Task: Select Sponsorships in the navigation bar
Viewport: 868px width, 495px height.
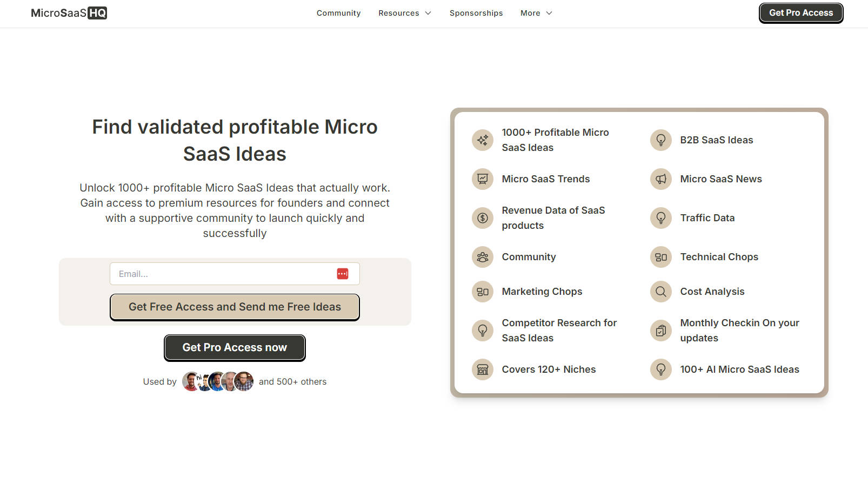Action: point(476,13)
